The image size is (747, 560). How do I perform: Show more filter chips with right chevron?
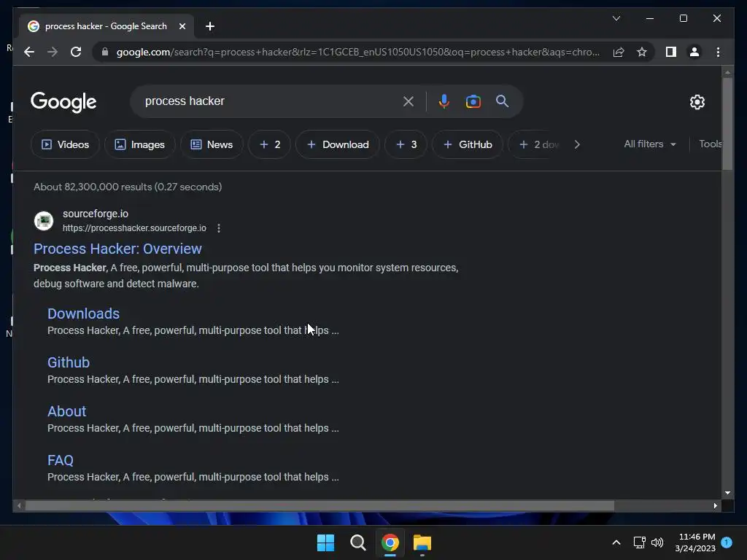pos(577,144)
